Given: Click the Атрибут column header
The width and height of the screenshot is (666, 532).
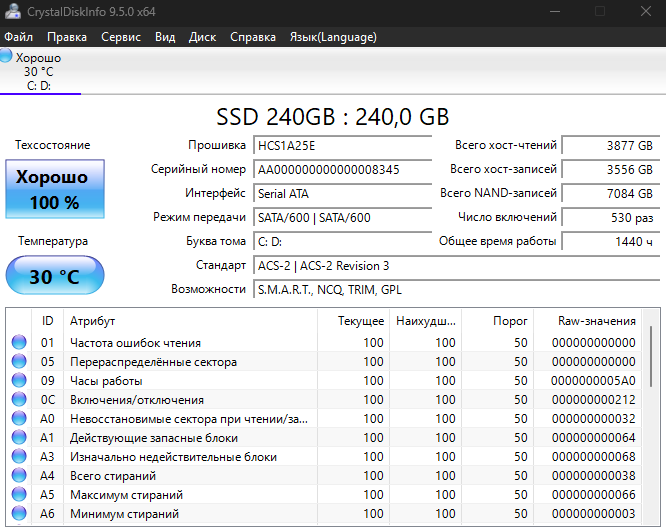Looking at the screenshot, I should (190, 321).
